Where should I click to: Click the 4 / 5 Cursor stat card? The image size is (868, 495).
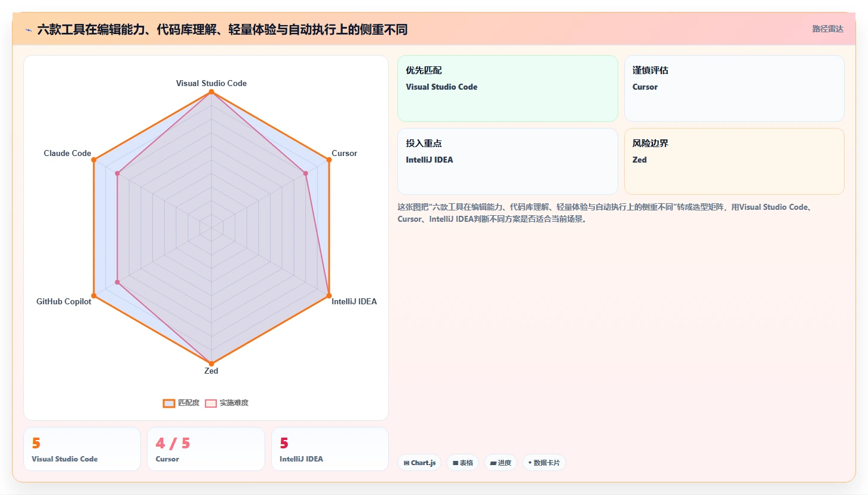click(206, 449)
